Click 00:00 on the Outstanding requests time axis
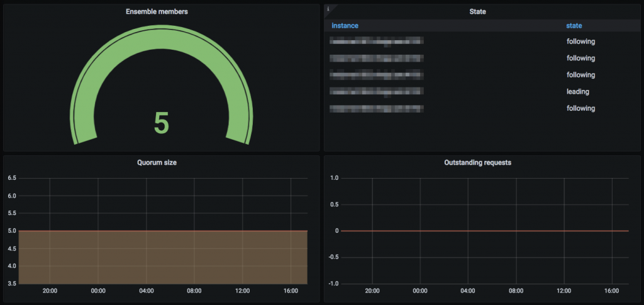Image resolution: width=644 pixels, height=305 pixels. pos(419,291)
